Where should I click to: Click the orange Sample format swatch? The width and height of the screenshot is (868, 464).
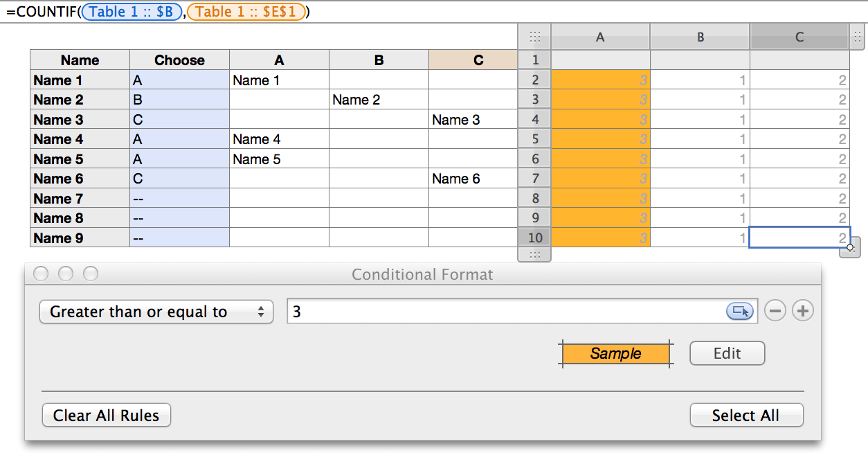[x=615, y=353]
